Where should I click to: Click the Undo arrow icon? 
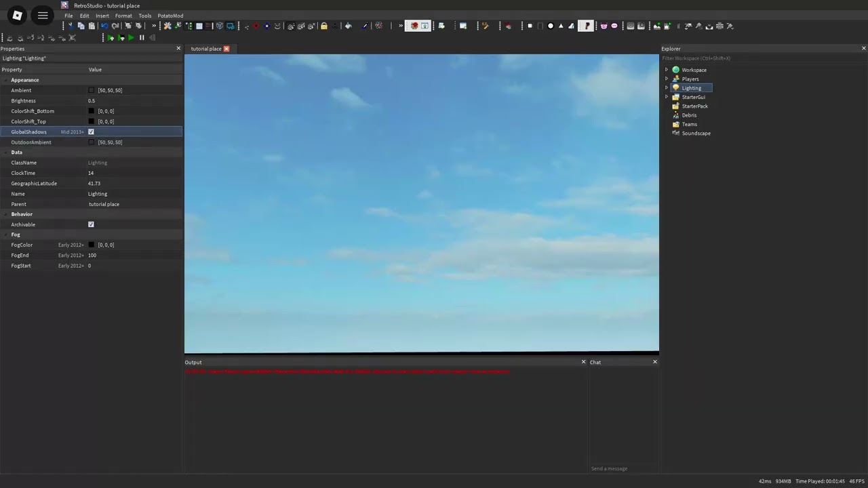pyautogui.click(x=104, y=26)
